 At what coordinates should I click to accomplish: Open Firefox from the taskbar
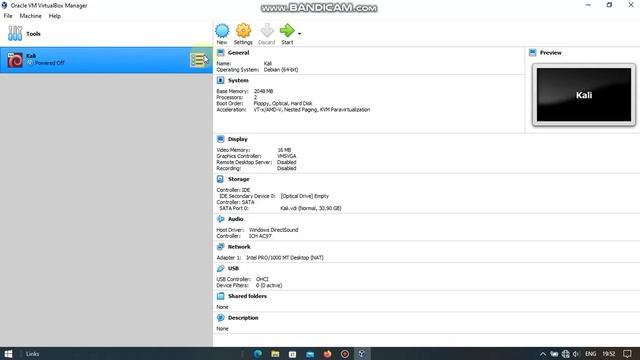click(327, 354)
